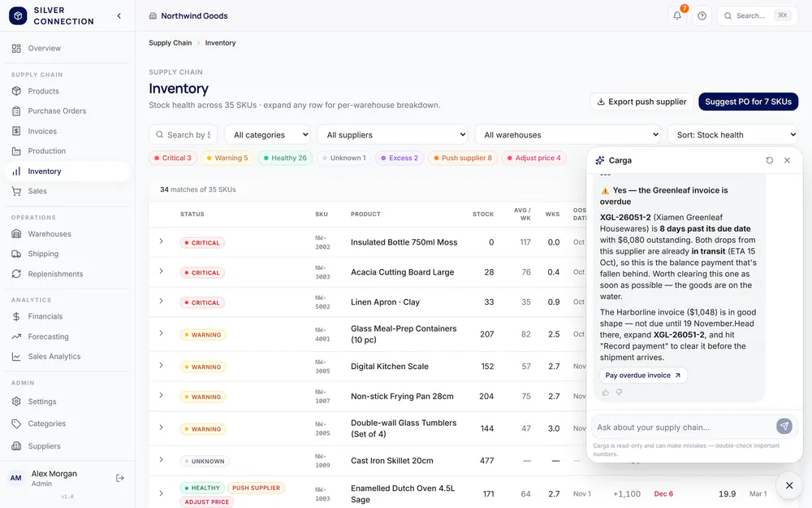
Task: Open the Sort: Stock health dropdown
Action: [732, 135]
